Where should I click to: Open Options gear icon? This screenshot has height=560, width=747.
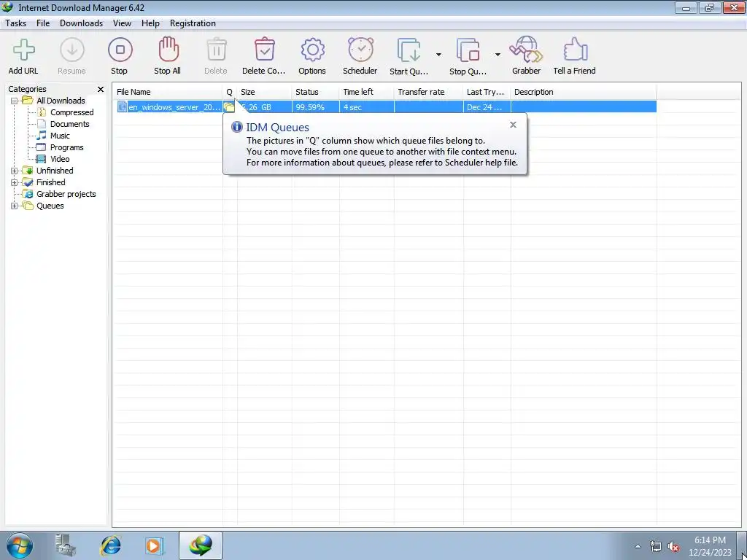pos(312,50)
